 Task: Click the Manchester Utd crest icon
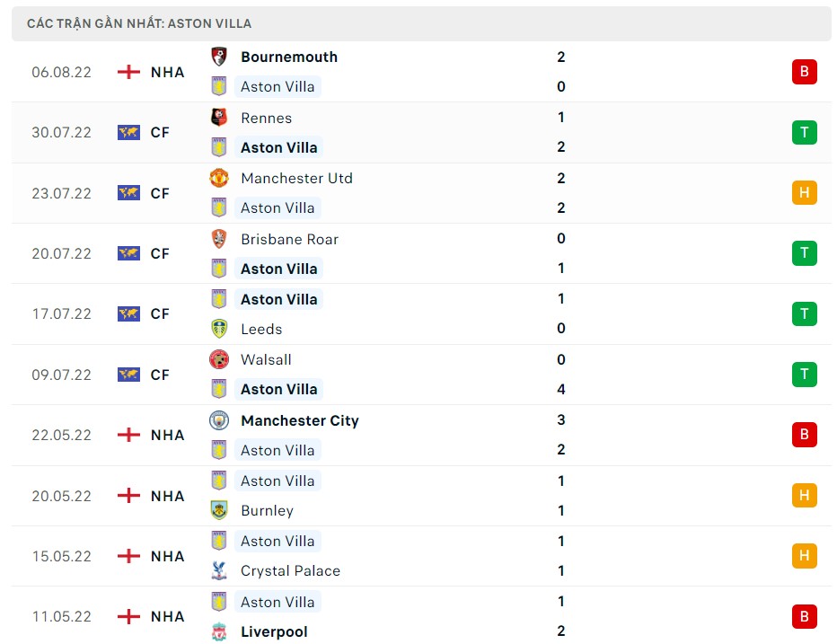point(218,178)
